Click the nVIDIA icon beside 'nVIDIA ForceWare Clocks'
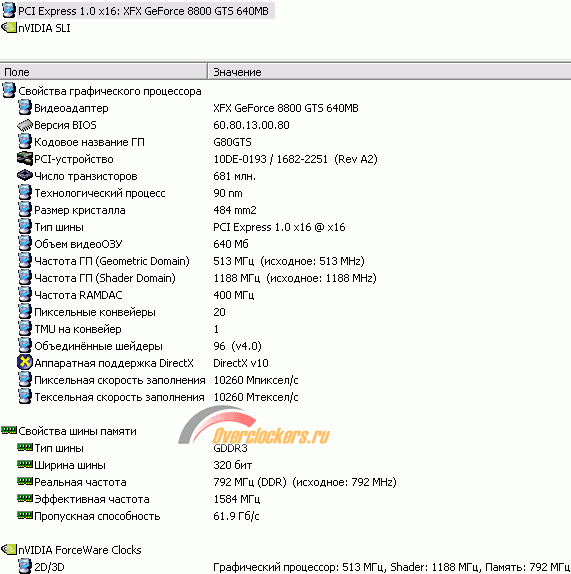The width and height of the screenshot is (571, 574). tap(9, 549)
